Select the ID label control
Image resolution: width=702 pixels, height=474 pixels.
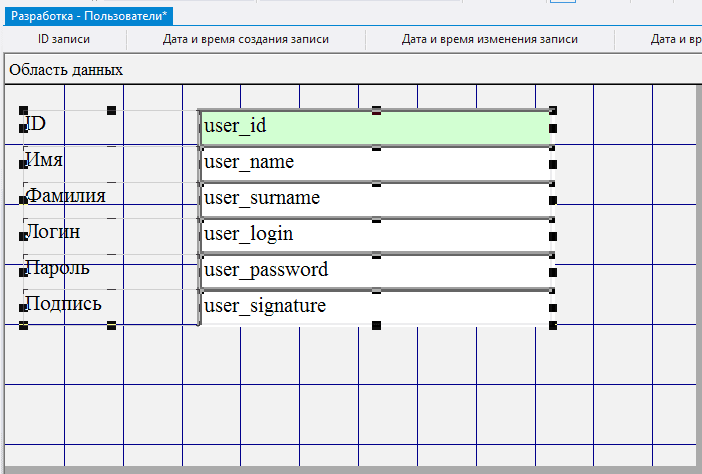pos(37,124)
